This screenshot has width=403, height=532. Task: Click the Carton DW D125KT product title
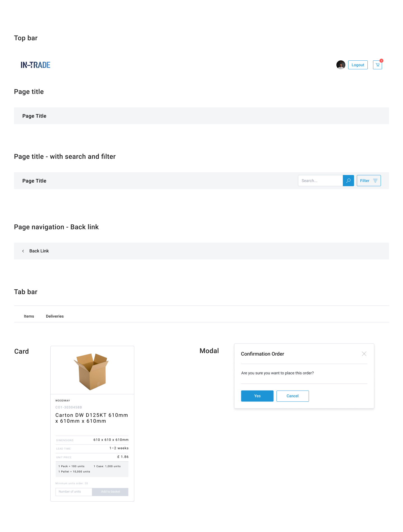coord(92,418)
